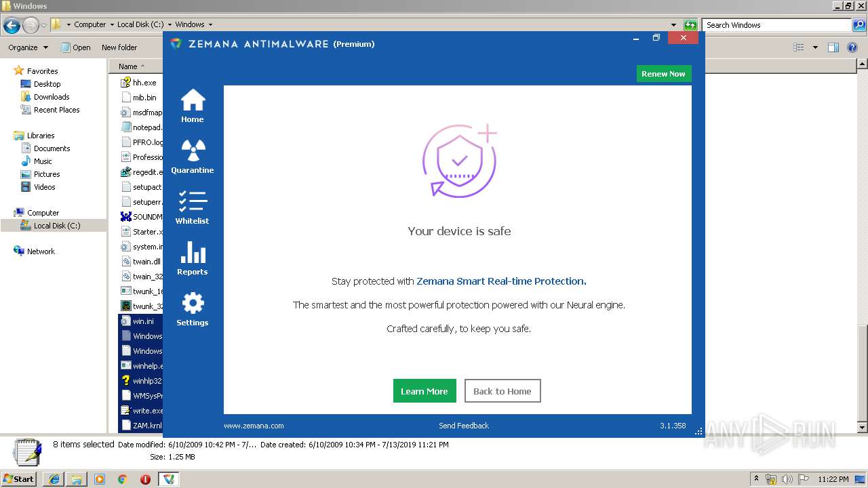Select Libraries in navigation pane
The width and height of the screenshot is (868, 488).
tap(40, 136)
